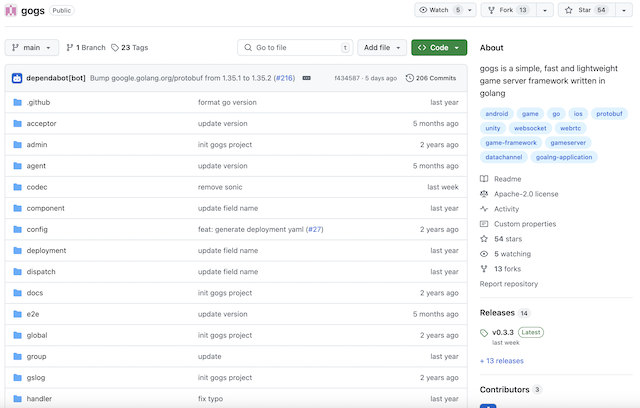Expand the commit message ellipsis button

click(x=307, y=78)
